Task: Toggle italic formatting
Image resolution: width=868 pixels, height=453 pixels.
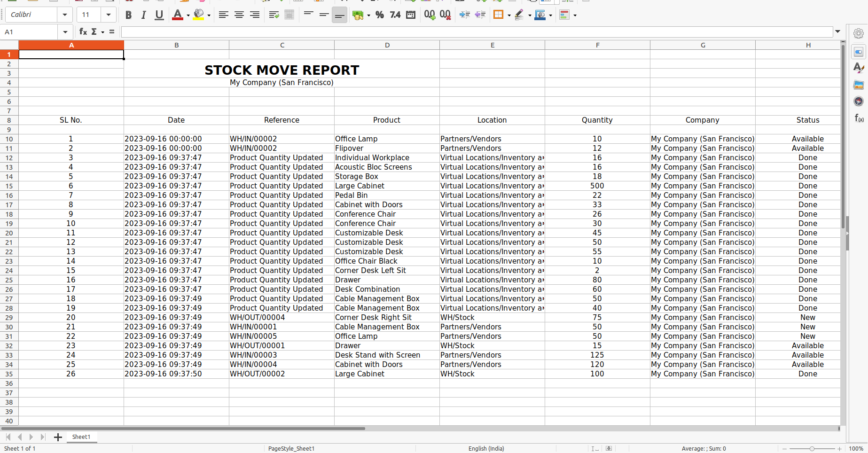Action: (144, 15)
